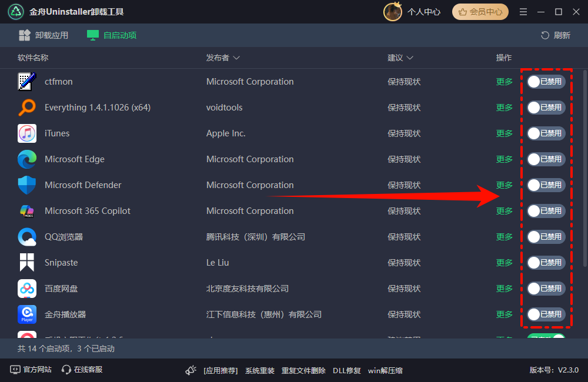Click the QQ浏览器 app icon
This screenshot has height=382, width=588.
[27, 237]
